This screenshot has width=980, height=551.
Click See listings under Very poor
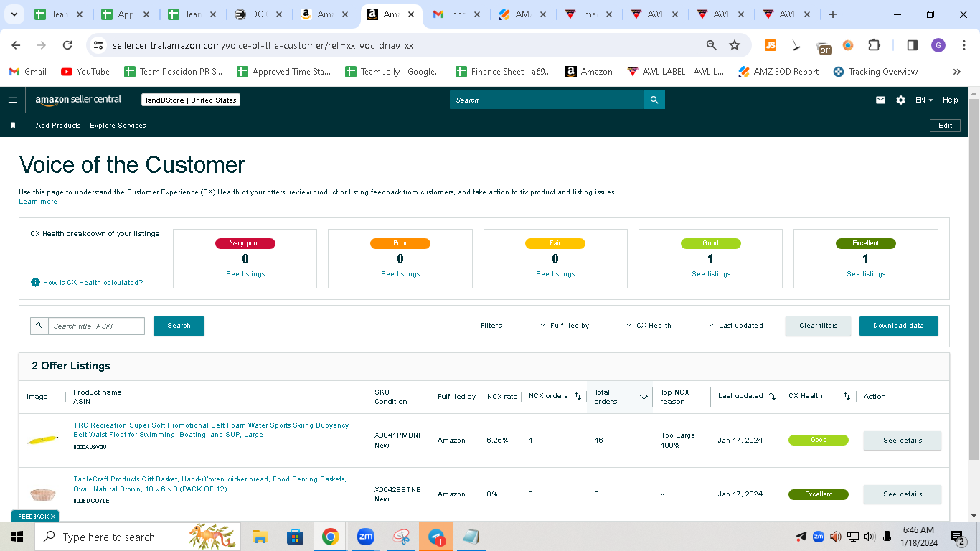(x=245, y=274)
